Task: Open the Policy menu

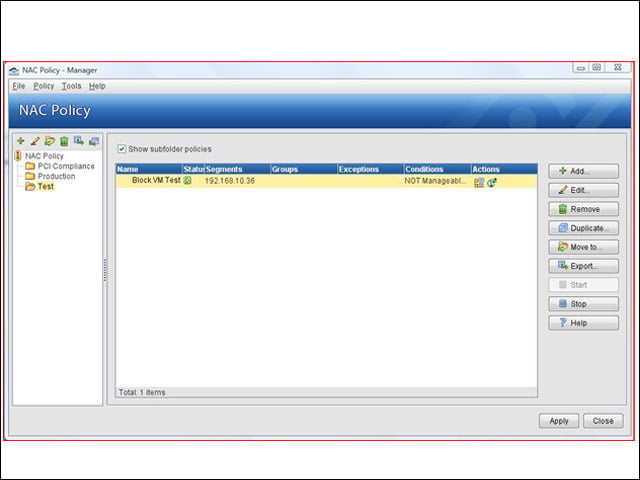Action: (x=44, y=86)
